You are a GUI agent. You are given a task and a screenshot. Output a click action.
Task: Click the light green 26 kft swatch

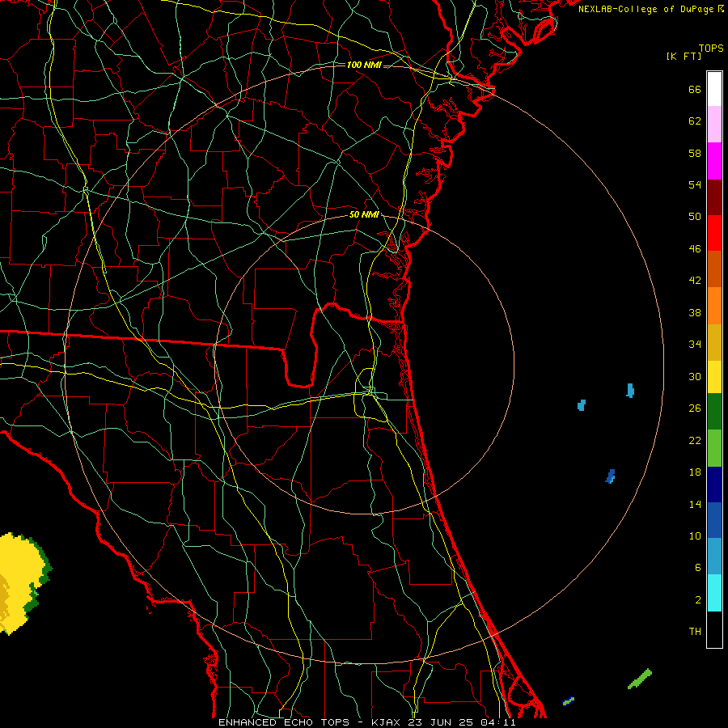tap(714, 448)
